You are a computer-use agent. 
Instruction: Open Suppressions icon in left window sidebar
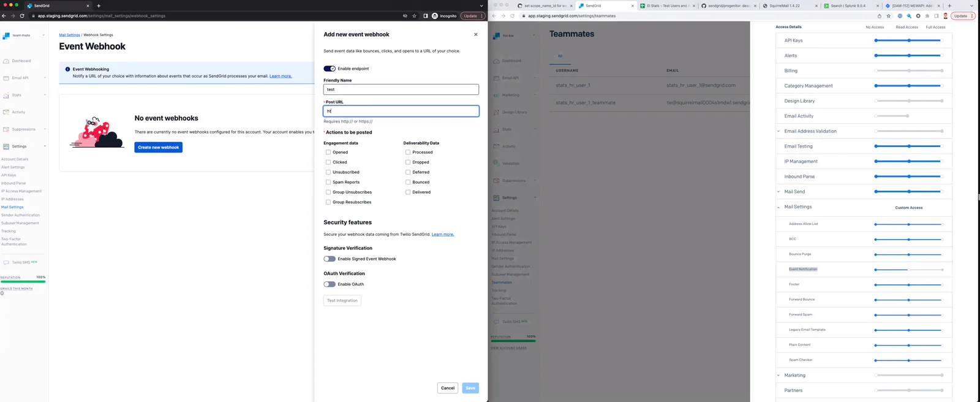tap(6, 129)
